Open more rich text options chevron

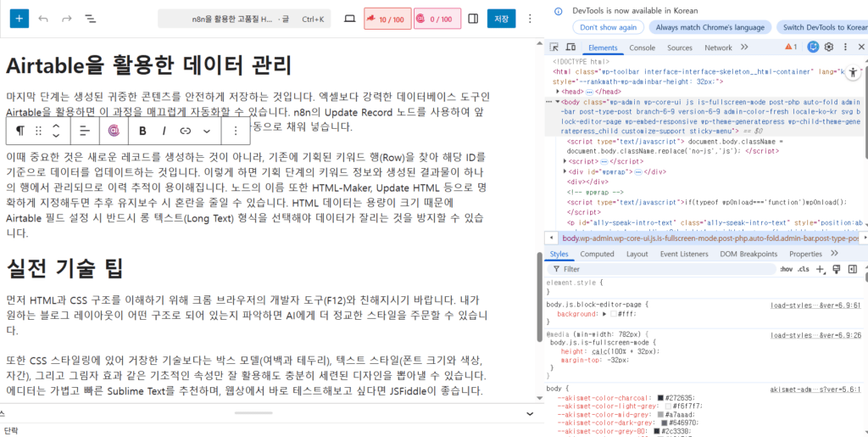(x=207, y=131)
